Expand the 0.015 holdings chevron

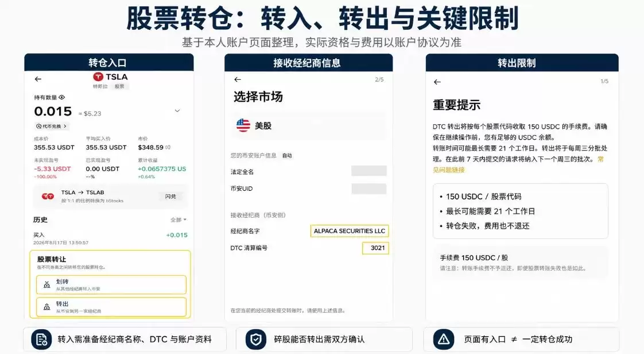[x=177, y=110]
